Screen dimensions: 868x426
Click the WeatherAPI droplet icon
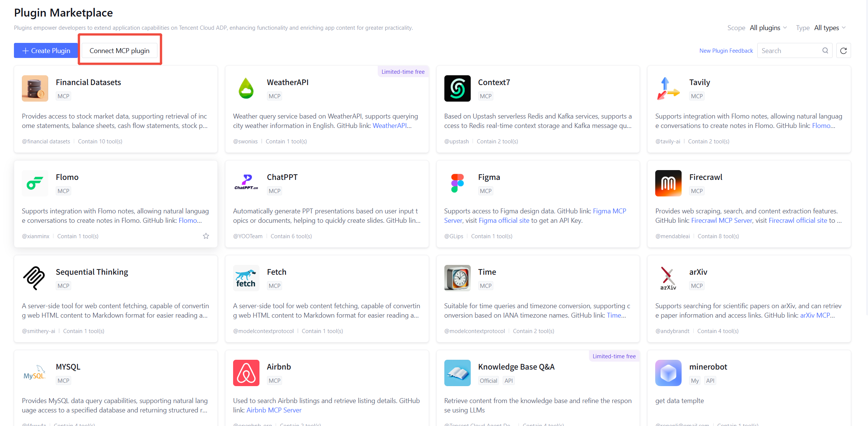(x=246, y=88)
